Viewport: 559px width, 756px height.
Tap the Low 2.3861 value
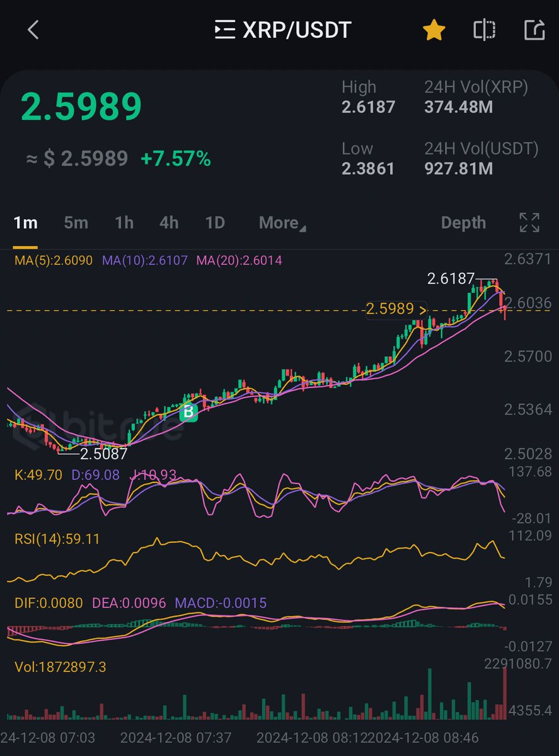pyautogui.click(x=368, y=169)
